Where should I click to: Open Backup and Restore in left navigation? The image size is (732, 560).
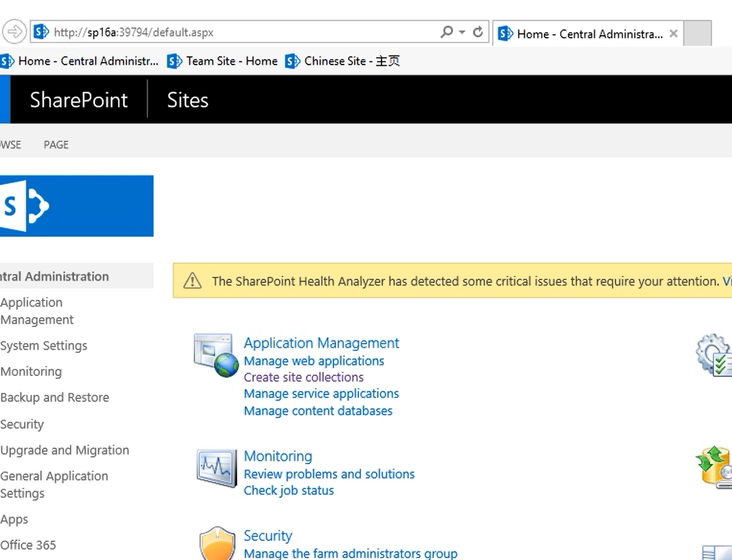[x=54, y=397]
